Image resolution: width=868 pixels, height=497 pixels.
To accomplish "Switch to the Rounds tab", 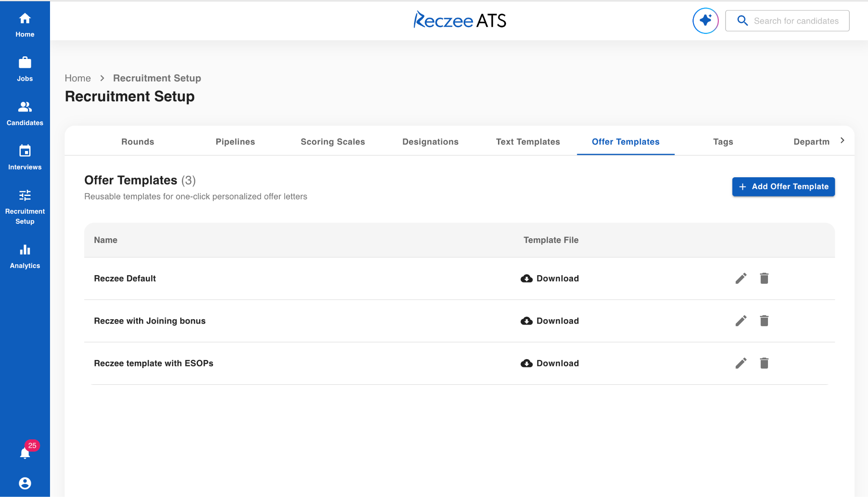I will coord(138,142).
